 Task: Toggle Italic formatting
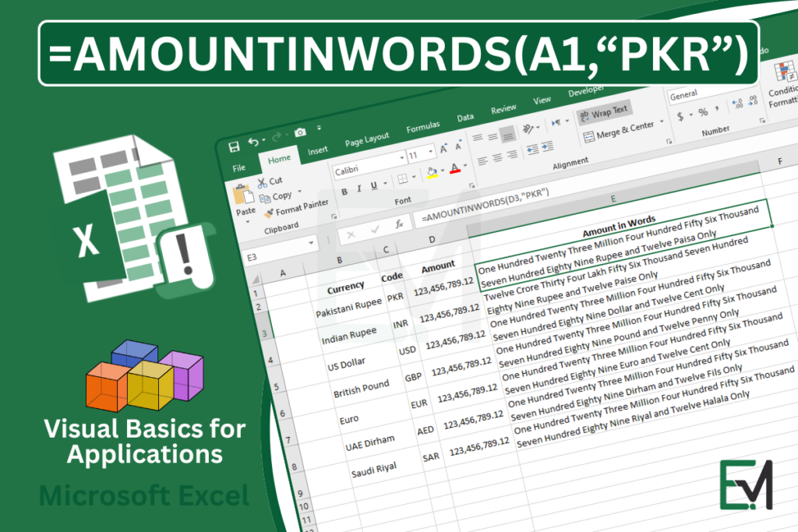click(359, 188)
